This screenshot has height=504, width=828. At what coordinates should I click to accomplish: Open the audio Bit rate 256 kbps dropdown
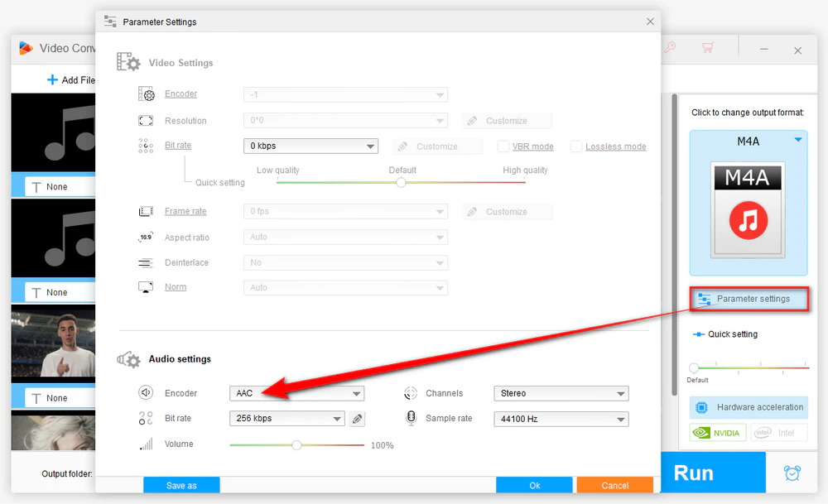286,419
